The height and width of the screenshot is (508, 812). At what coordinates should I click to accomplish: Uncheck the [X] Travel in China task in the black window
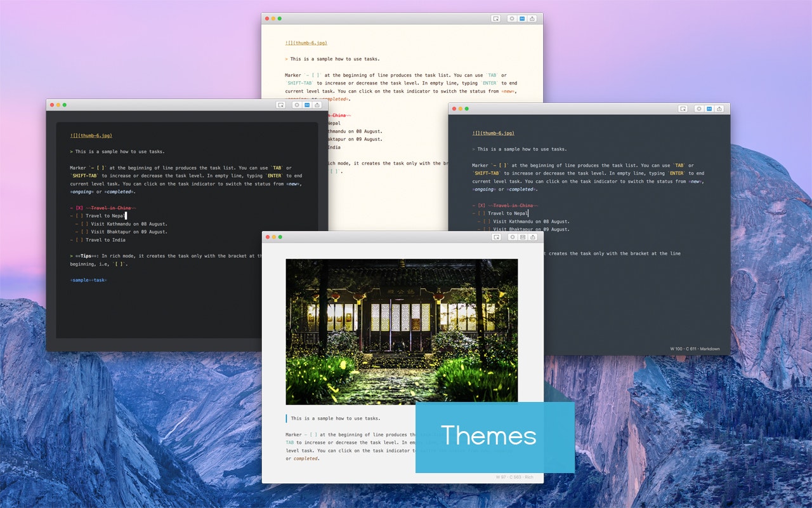click(x=79, y=208)
